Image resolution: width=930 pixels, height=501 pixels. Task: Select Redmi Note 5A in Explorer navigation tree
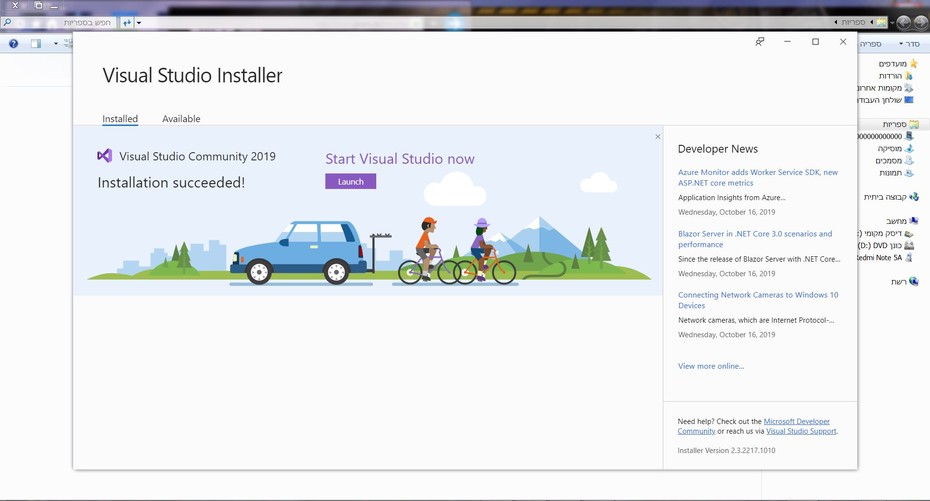click(884, 257)
